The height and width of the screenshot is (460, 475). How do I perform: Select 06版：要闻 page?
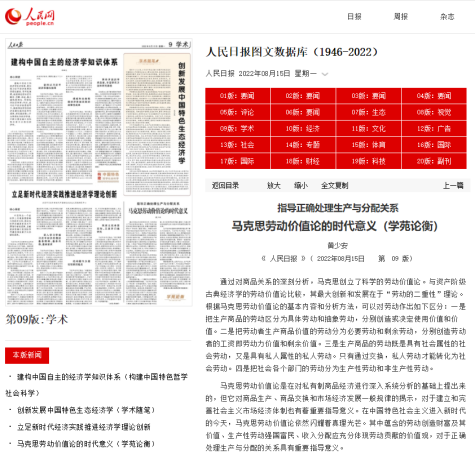click(303, 112)
